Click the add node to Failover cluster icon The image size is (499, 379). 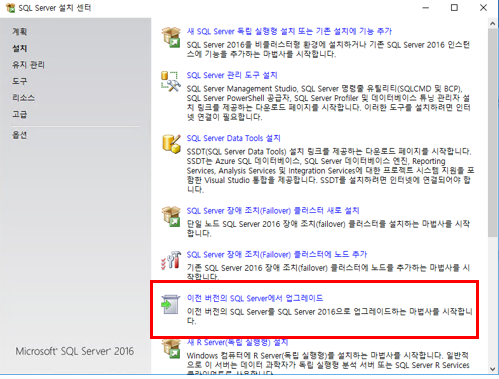point(171,260)
